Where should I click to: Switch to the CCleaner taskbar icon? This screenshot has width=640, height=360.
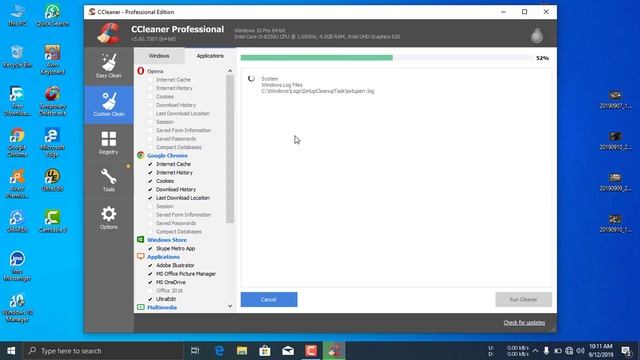[x=334, y=351]
